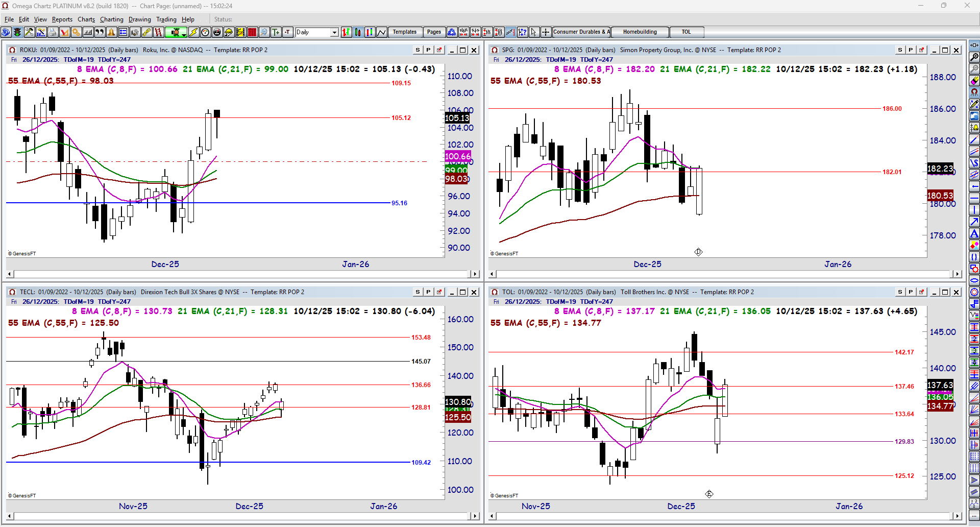Select the zoom-in magnifier tool in right toolbar
Screen dimensions: 980x527
click(x=974, y=57)
